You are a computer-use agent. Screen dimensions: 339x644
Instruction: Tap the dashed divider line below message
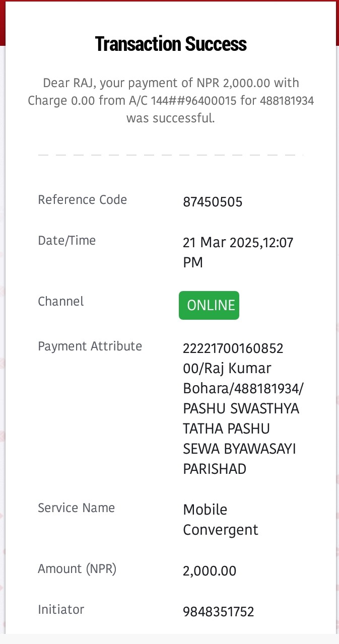171,155
